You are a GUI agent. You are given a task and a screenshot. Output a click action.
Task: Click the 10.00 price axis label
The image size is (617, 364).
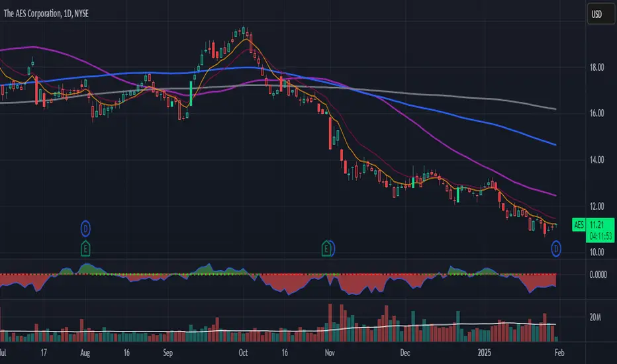(x=596, y=252)
